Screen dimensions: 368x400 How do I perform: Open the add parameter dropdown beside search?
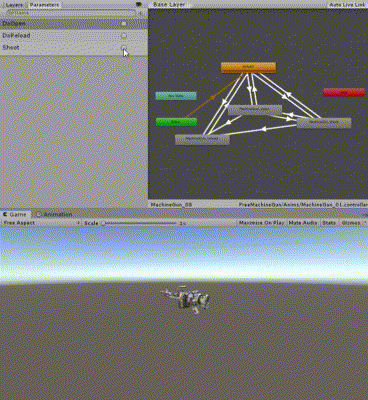(141, 13)
